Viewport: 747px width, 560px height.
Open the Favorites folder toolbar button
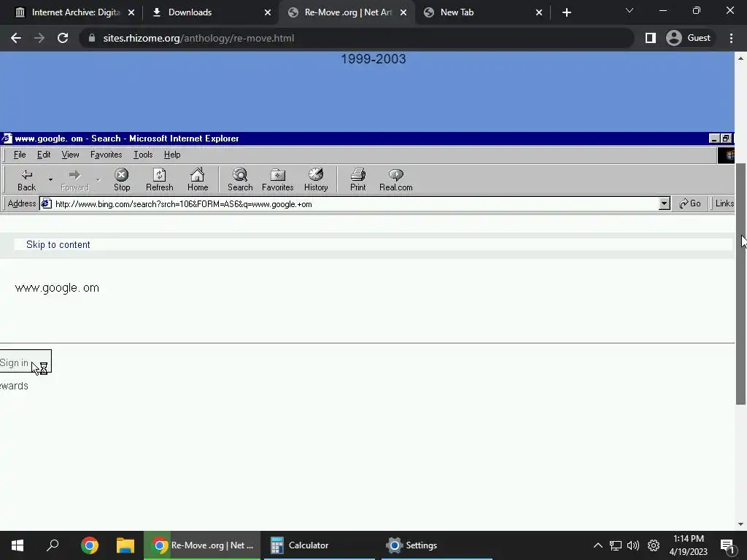(278, 179)
